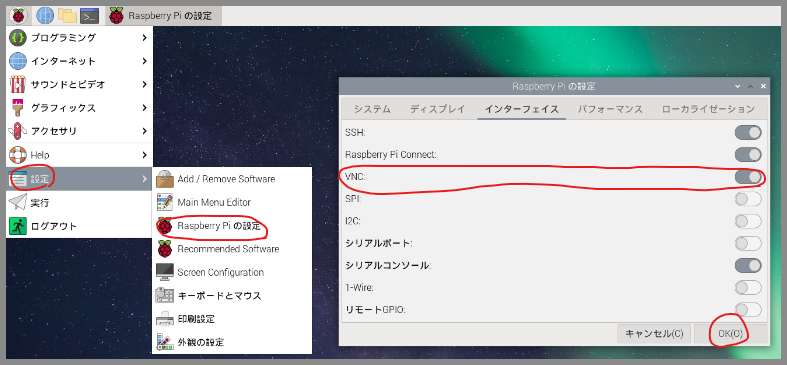
Task: Click the SSH: label text
Action: click(x=355, y=133)
